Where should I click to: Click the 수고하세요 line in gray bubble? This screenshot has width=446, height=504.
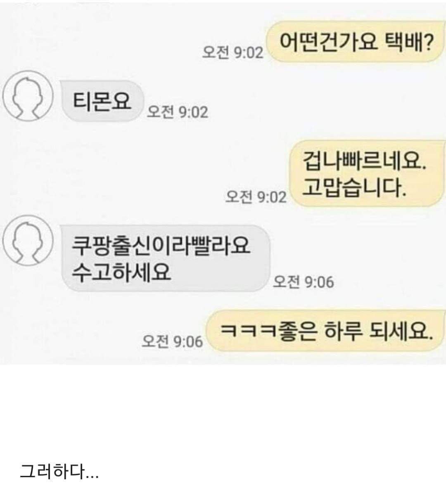click(121, 272)
